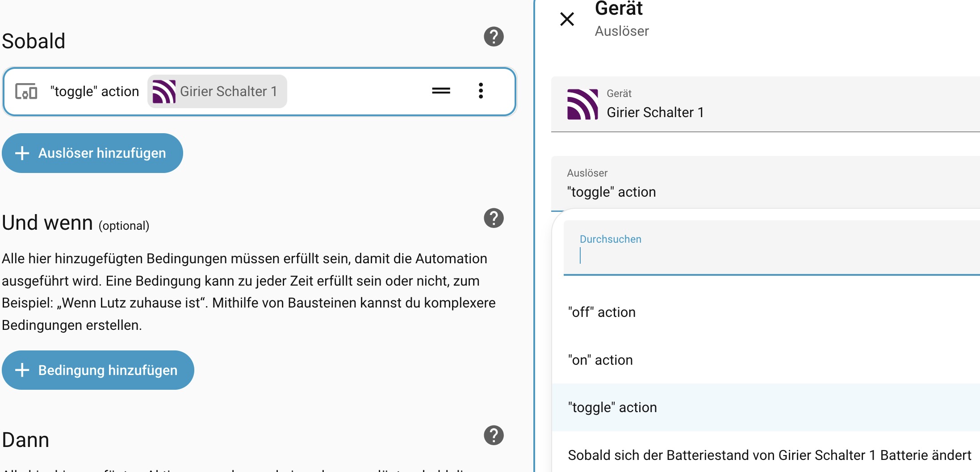Screen dimensions: 980x472
Task: Click Zigbee logo in Gerät field
Action: click(x=582, y=105)
